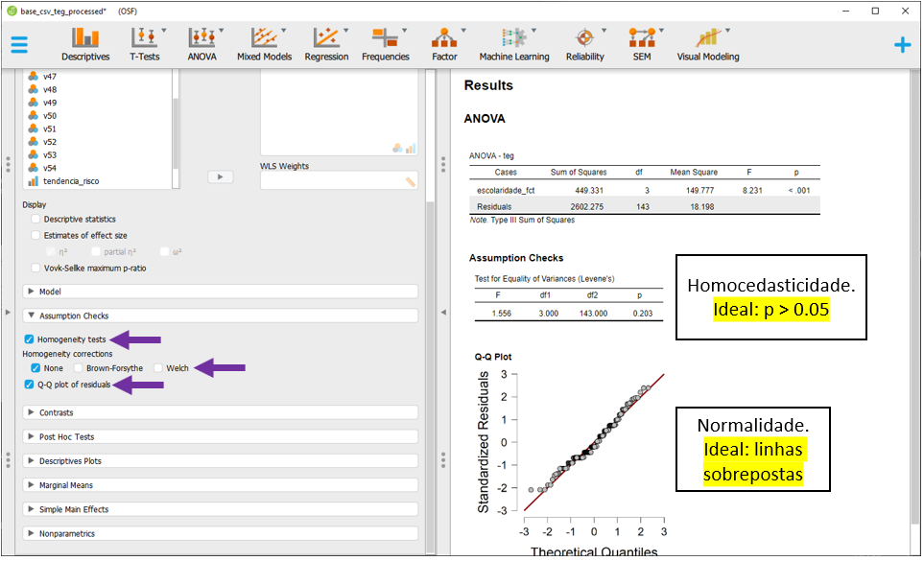Image resolution: width=924 pixels, height=561 pixels.
Task: Open the Mixed Models menu
Action: pyautogui.click(x=263, y=44)
